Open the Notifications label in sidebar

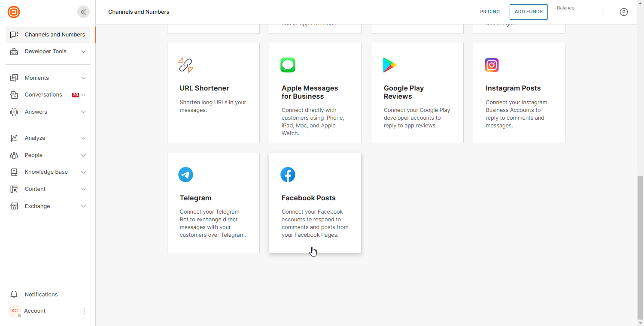41,295
